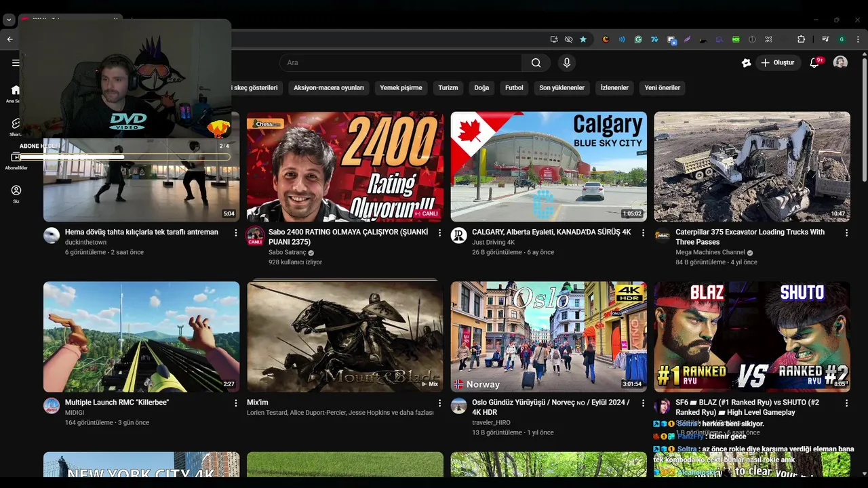The width and height of the screenshot is (868, 488).
Task: Select the Yemek pişirme filter chip
Action: coord(401,87)
